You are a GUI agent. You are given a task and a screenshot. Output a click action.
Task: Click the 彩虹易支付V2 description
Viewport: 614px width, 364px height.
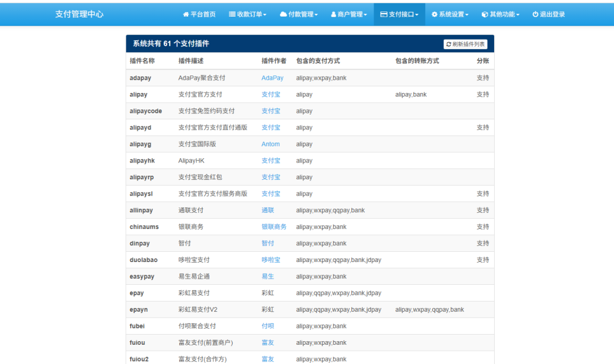(198, 309)
